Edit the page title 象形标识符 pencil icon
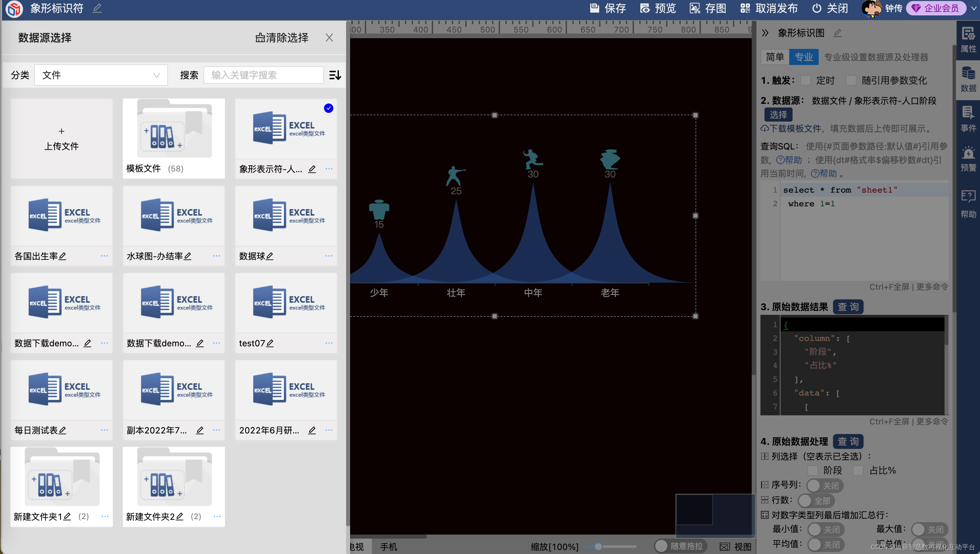Image resolution: width=980 pixels, height=554 pixels. 97,8
